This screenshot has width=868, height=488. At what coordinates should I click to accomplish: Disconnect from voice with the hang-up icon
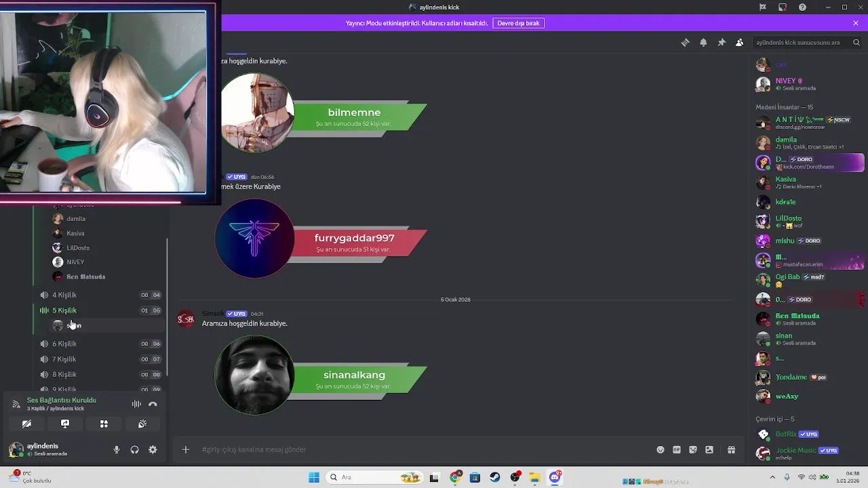[x=153, y=404]
